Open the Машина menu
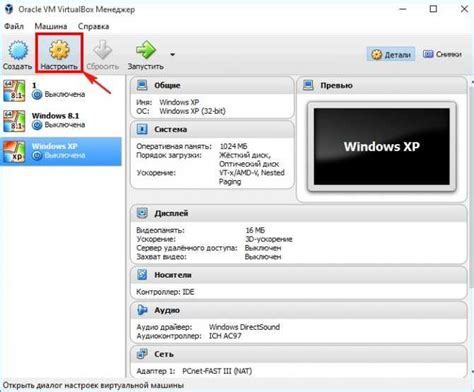 coord(51,26)
